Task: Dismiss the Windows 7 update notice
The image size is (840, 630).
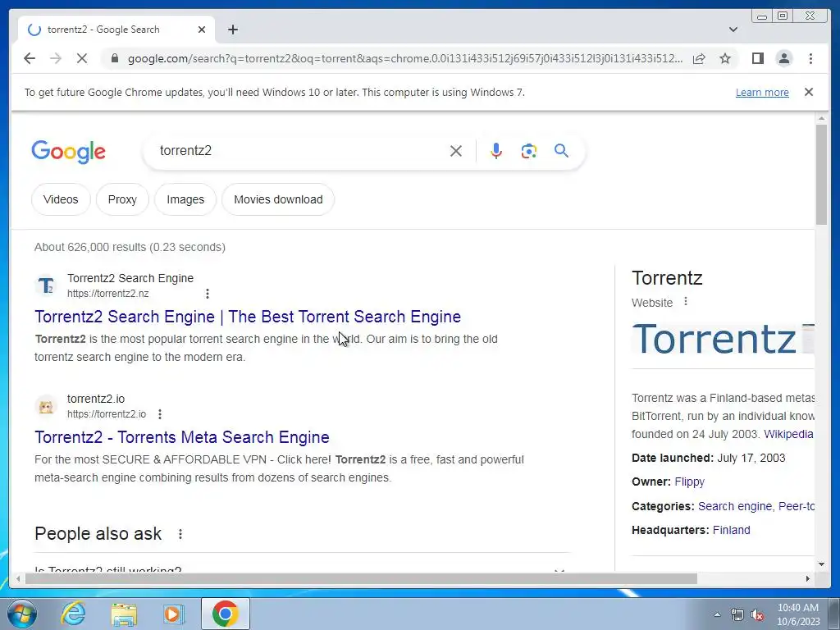Action: 809,92
